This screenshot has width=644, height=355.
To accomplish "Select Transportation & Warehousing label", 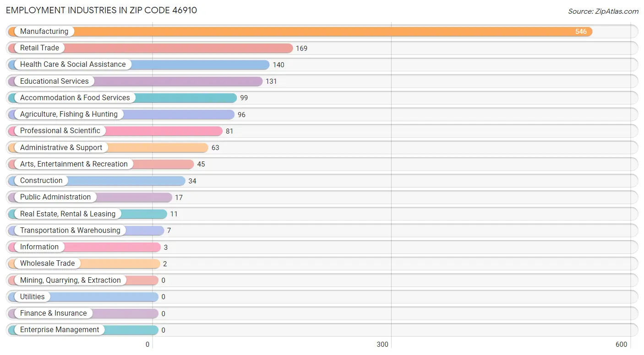I will pos(70,231).
